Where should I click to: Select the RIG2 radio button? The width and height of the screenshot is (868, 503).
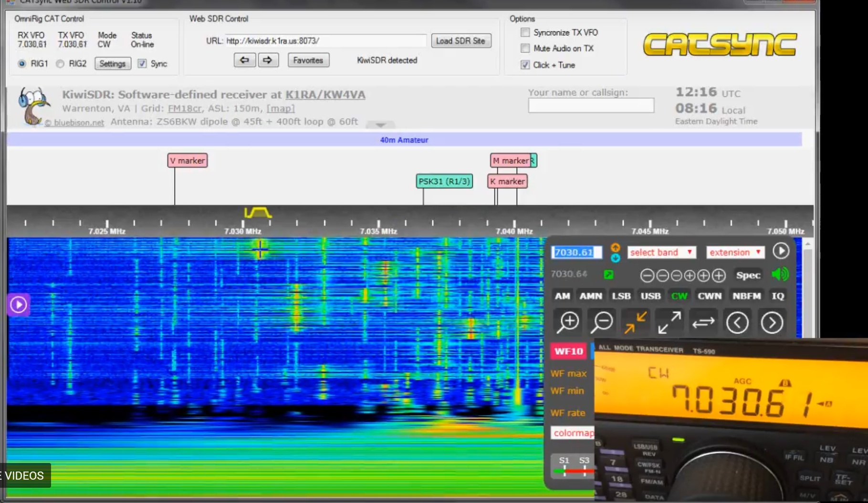[60, 63]
